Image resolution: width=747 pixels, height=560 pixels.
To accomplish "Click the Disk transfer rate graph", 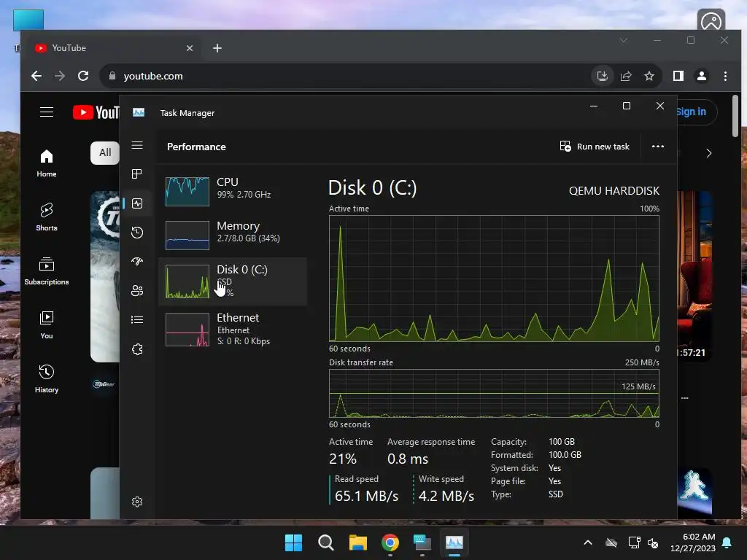I will [x=494, y=393].
